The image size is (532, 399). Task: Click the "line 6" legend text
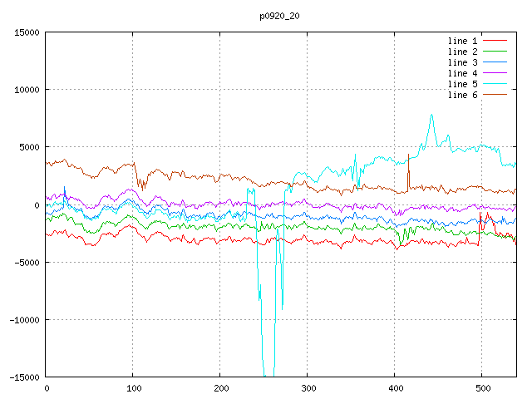tap(463, 95)
